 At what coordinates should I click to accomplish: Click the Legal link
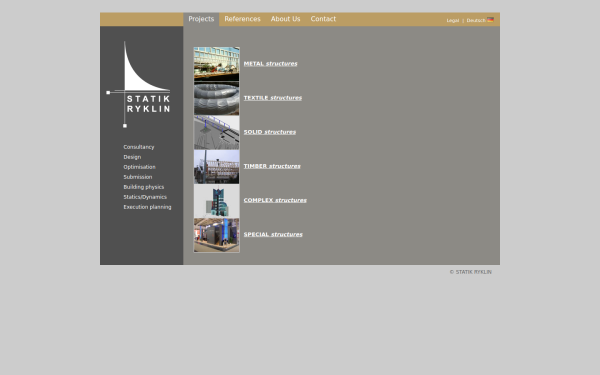(453, 21)
